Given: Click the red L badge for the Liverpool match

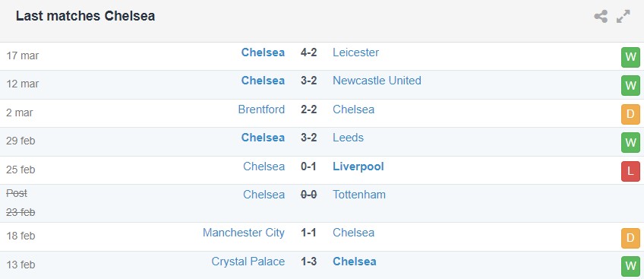Looking at the screenshot, I should [x=630, y=171].
